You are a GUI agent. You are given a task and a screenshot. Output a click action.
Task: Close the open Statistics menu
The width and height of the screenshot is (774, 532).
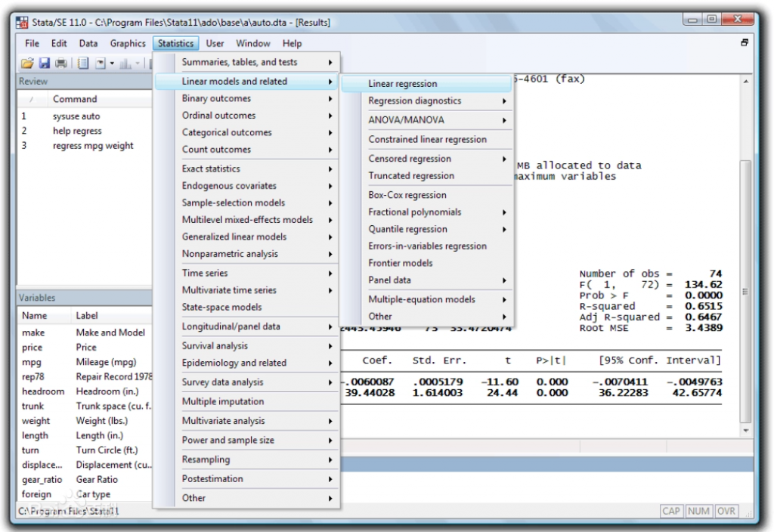(x=175, y=43)
